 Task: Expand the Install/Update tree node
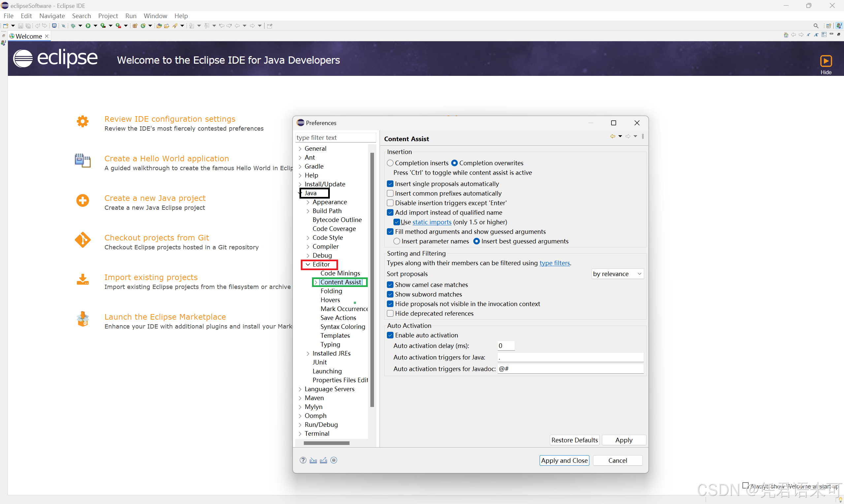click(x=300, y=184)
